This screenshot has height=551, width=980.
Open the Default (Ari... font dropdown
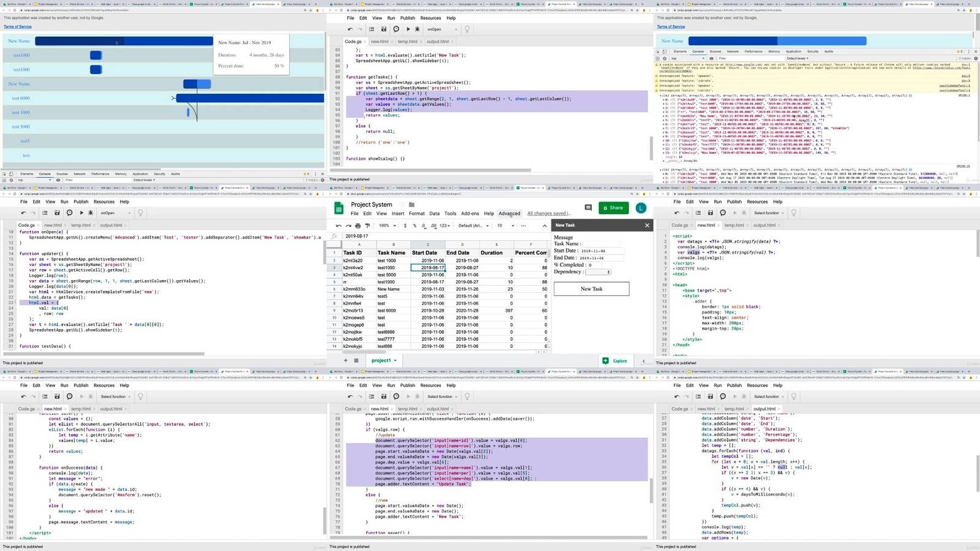[x=473, y=226]
